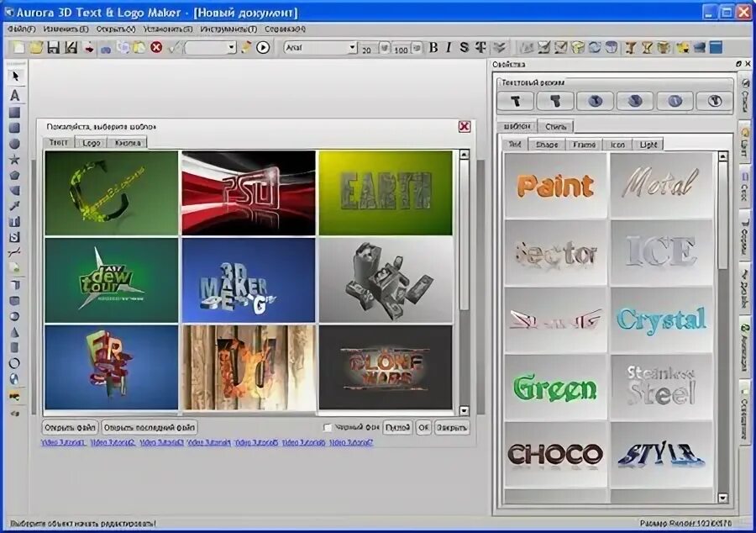Viewport: 756px width, 533px height.
Task: Switch to the Frame tab in properties
Action: [584, 145]
